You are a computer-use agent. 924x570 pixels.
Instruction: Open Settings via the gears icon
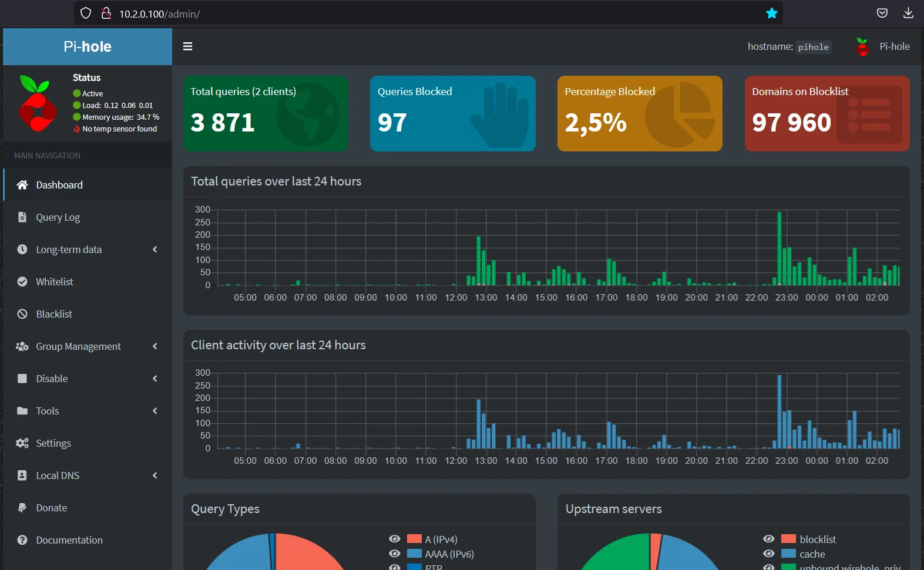tap(22, 443)
